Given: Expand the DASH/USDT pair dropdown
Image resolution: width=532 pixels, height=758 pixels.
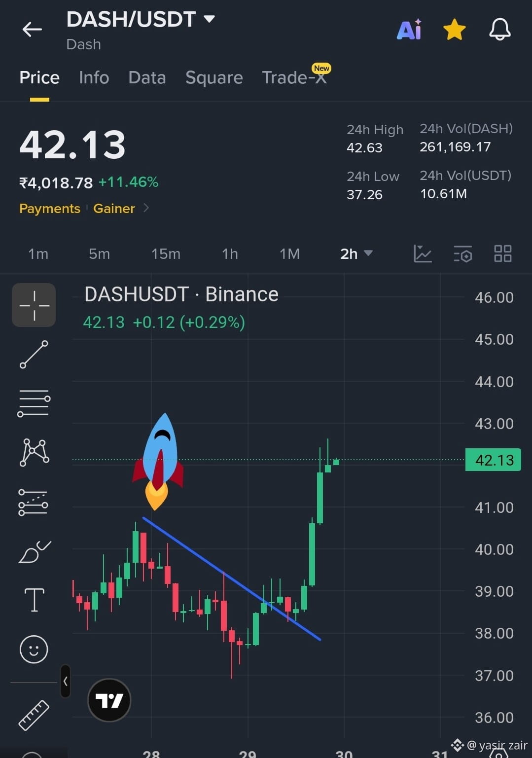Looking at the screenshot, I should click(210, 19).
